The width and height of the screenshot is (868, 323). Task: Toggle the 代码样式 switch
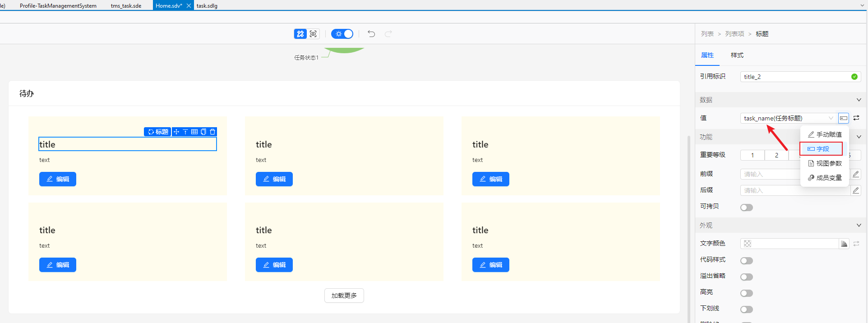coord(747,261)
